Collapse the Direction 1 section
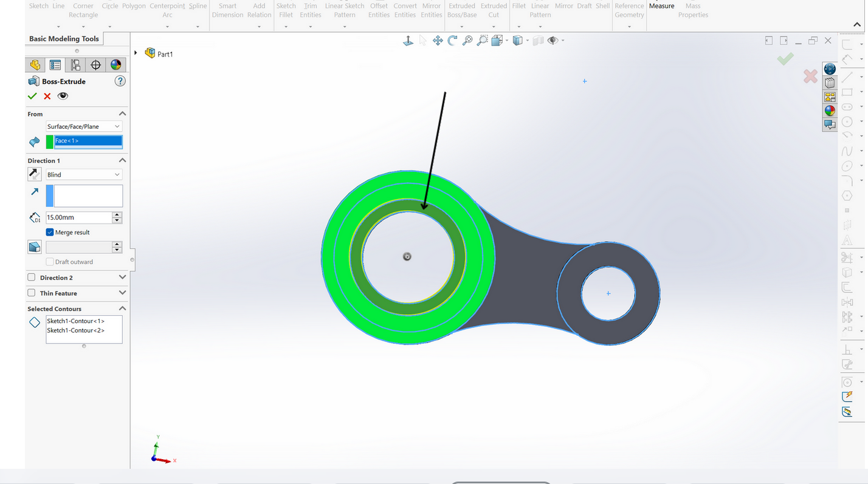The height and width of the screenshot is (484, 868). pyautogui.click(x=122, y=160)
